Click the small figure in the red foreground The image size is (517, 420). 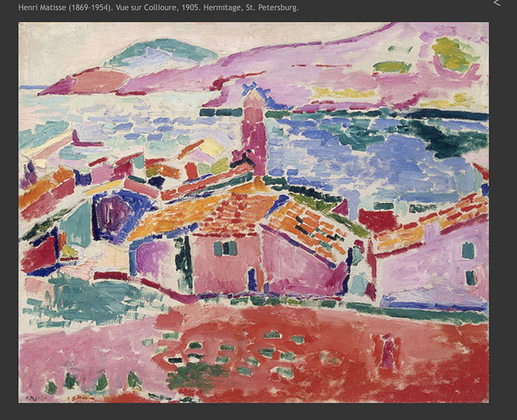pos(388,353)
